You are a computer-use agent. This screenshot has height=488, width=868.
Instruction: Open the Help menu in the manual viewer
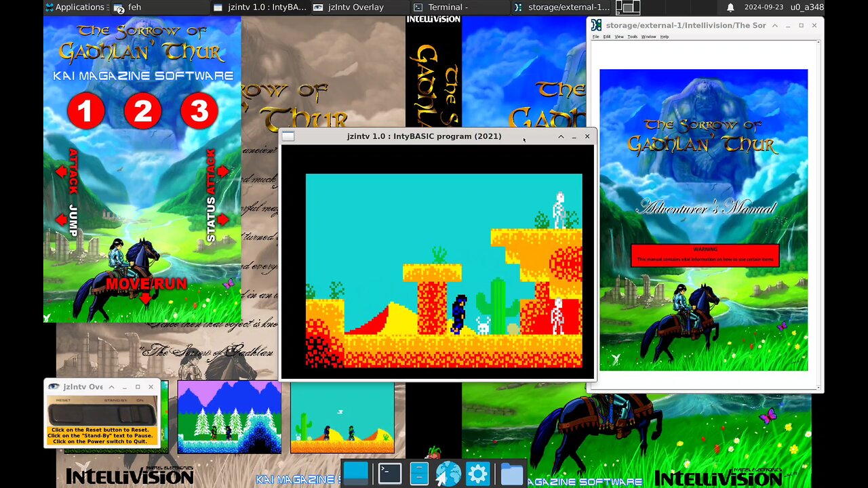point(665,37)
